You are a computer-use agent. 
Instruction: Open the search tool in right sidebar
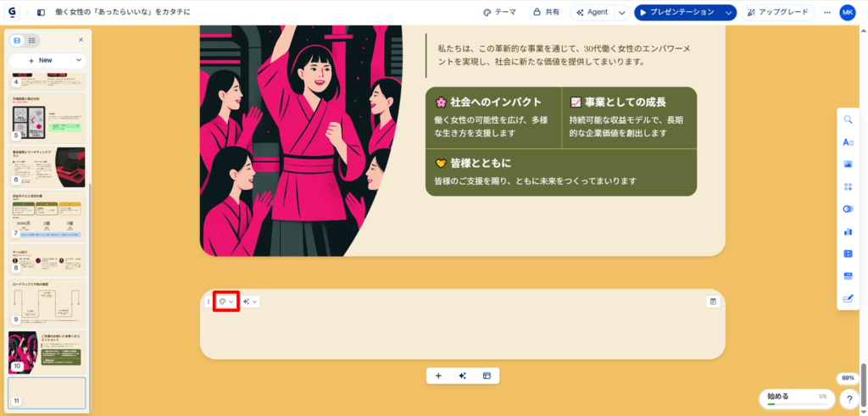tap(848, 119)
